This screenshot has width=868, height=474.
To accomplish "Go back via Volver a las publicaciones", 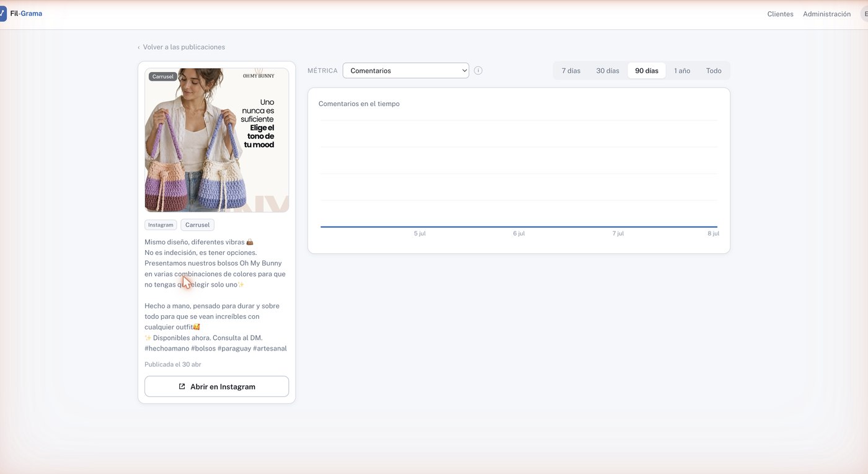I will tap(181, 47).
